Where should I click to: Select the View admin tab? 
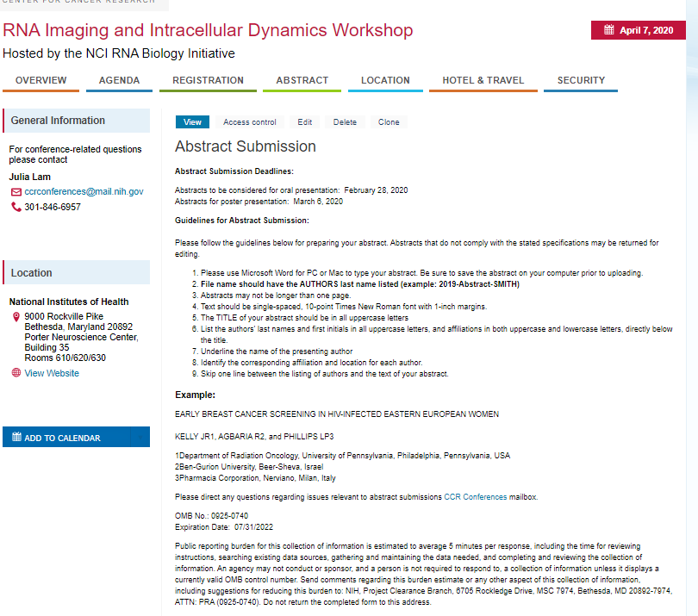[x=192, y=122]
